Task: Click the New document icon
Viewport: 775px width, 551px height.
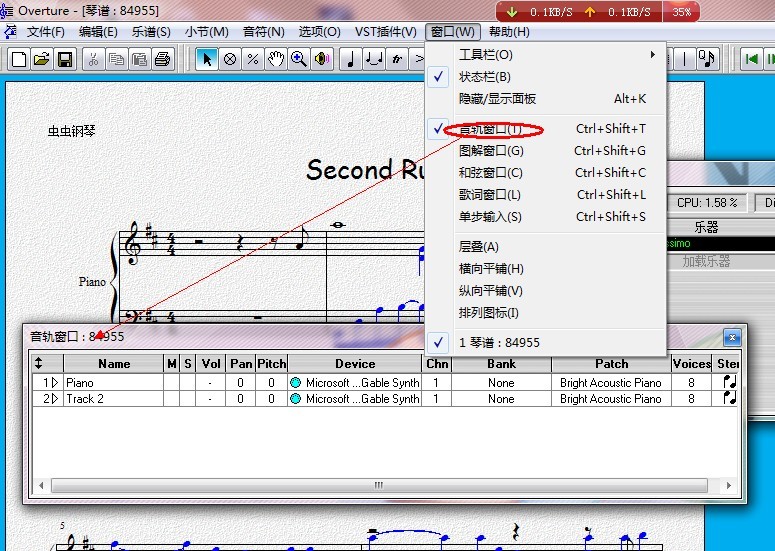Action: pos(18,59)
